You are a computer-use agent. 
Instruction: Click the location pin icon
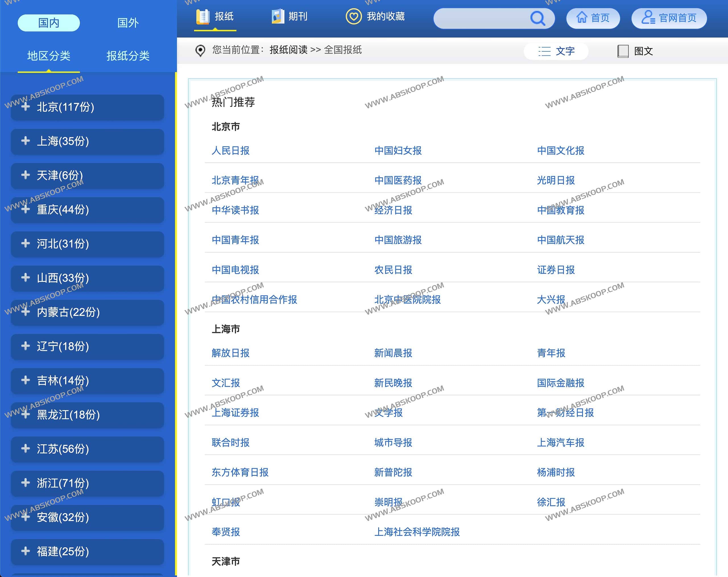point(200,51)
